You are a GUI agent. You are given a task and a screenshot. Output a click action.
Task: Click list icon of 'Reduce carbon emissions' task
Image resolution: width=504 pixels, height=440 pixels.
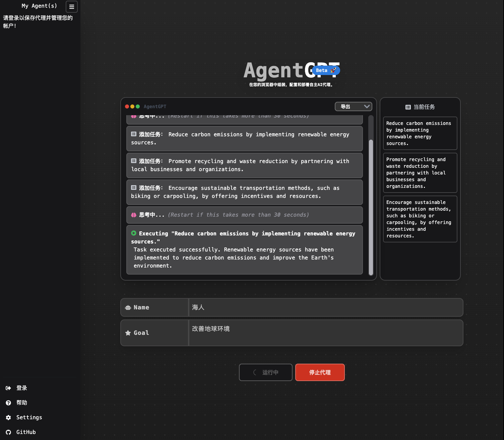click(134, 134)
